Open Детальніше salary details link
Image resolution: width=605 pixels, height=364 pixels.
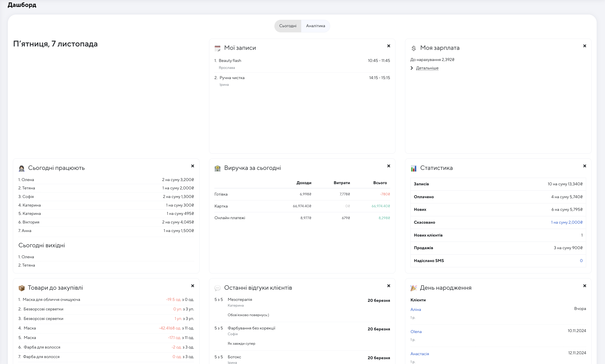click(x=427, y=68)
